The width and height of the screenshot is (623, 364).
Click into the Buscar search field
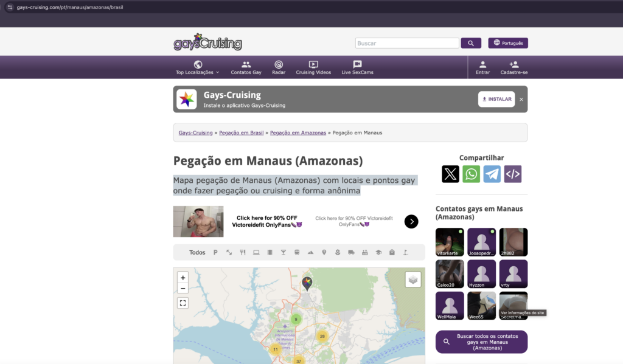pos(406,43)
